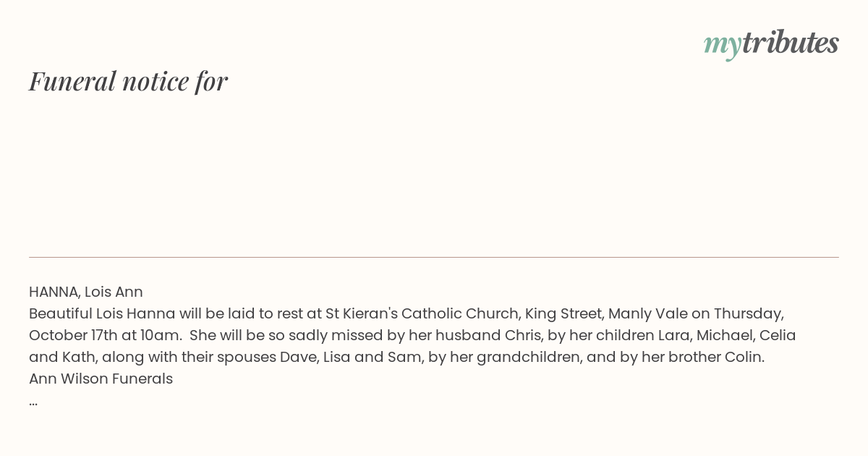Click the horizontal divider line
Image resolution: width=868 pixels, height=456 pixels.
434,257
